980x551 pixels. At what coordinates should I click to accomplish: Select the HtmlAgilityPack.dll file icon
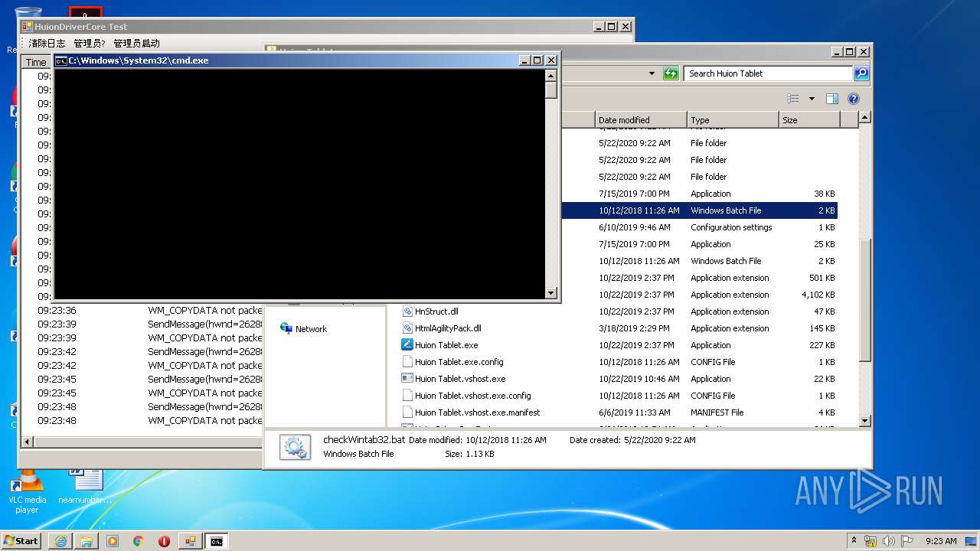coord(408,328)
